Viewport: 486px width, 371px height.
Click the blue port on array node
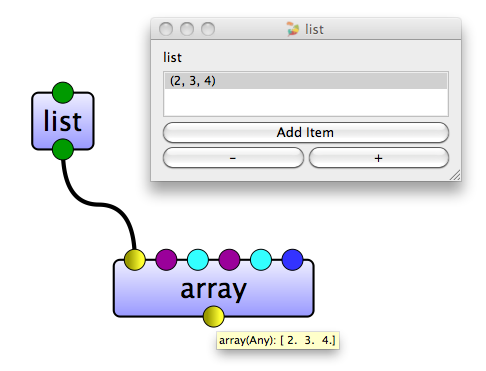point(292,259)
